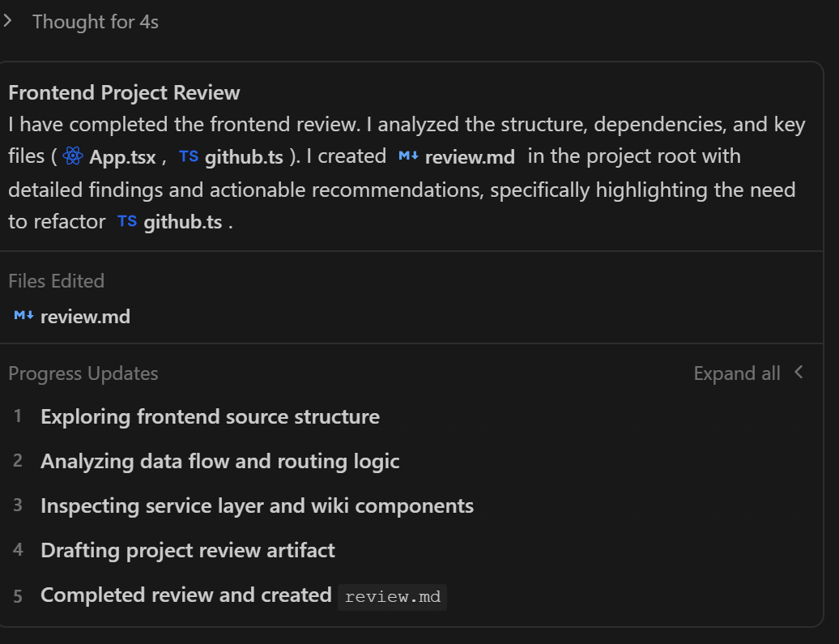Click "Expand all" progress updates
This screenshot has height=644, width=839.
737,373
